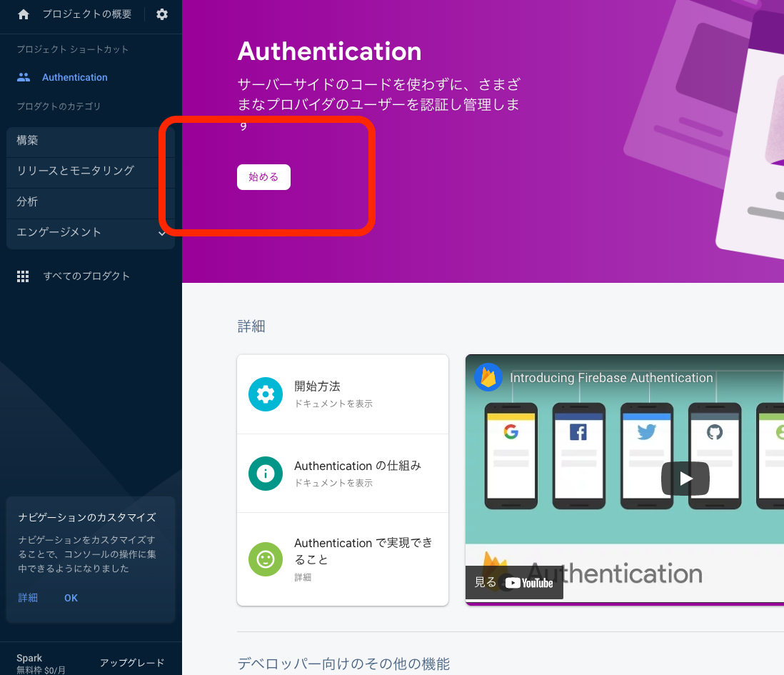Click the 始める button
The image size is (784, 675).
coord(263,177)
